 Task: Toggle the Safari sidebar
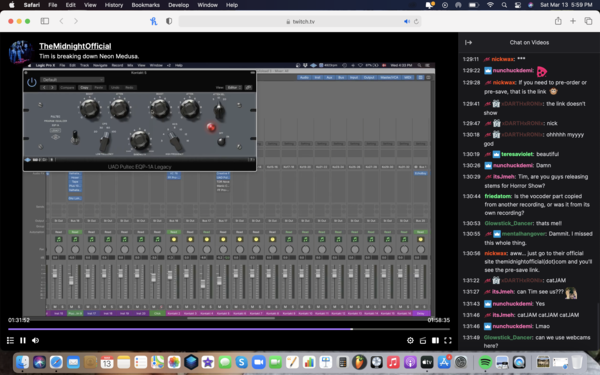45,21
